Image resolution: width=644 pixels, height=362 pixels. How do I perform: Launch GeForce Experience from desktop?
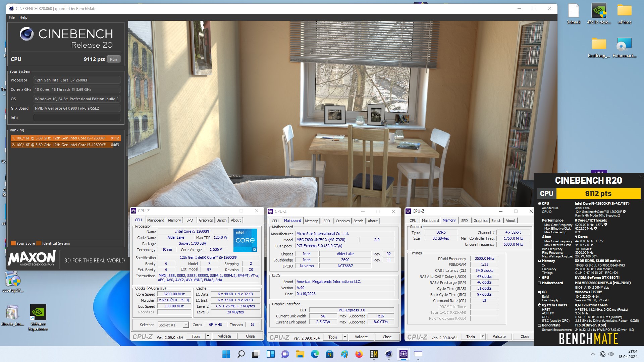coord(38,317)
